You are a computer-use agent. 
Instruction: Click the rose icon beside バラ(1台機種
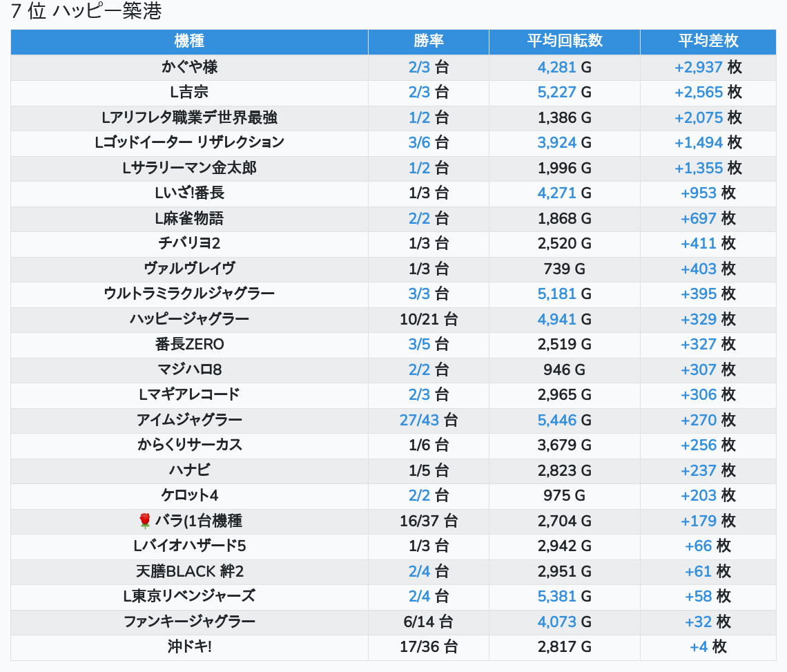144,521
